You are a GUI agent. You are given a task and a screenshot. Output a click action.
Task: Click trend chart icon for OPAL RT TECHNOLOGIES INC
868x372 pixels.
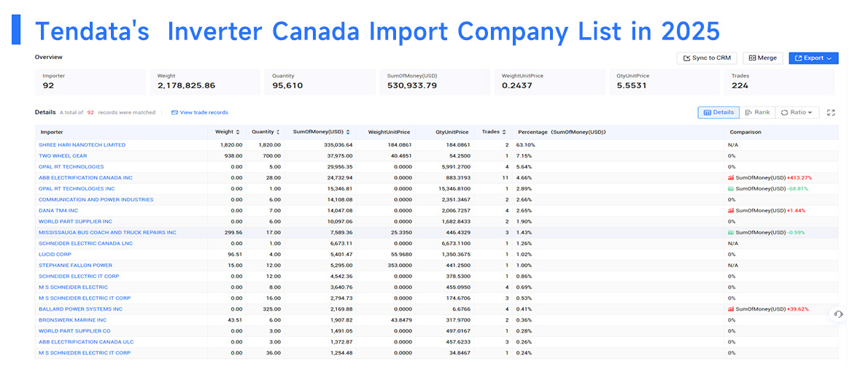(731, 189)
